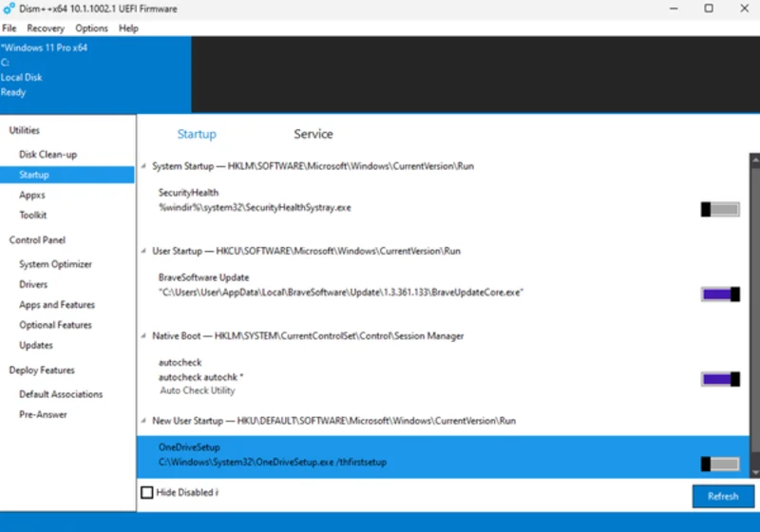Viewport: 760px width, 532px height.
Task: Close the Dism++ window
Action: [x=745, y=9]
